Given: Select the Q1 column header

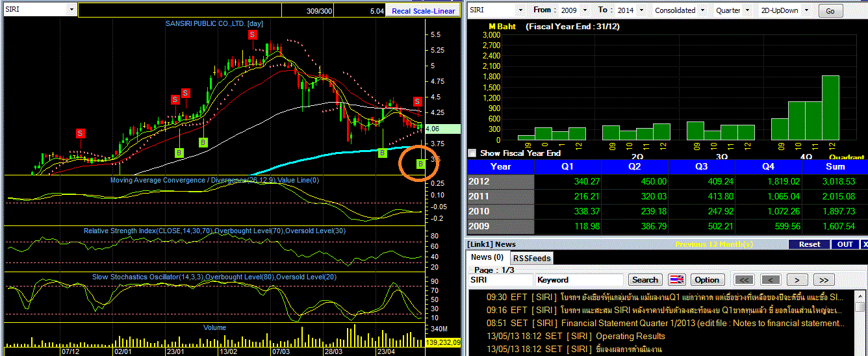Looking at the screenshot, I should point(567,166).
